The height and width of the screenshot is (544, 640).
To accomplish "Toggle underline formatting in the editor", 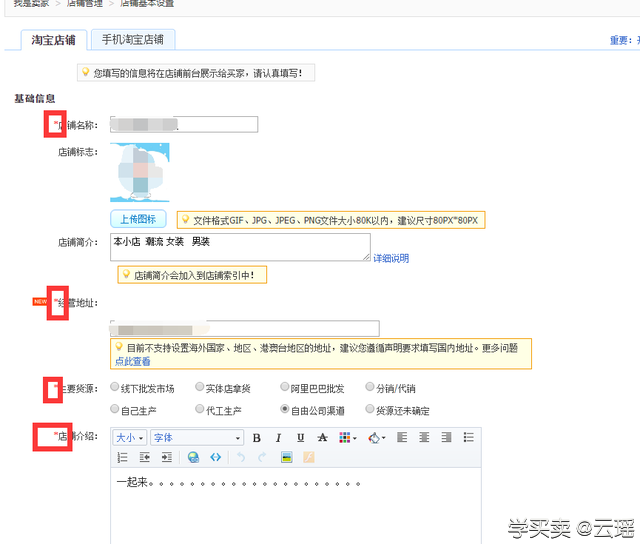I will [x=300, y=438].
